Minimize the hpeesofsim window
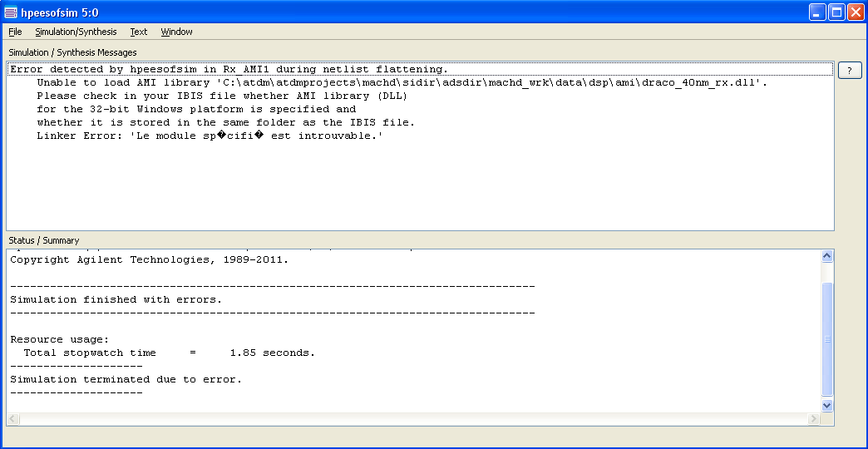Screen dimensions: 868x449 tap(817, 12)
